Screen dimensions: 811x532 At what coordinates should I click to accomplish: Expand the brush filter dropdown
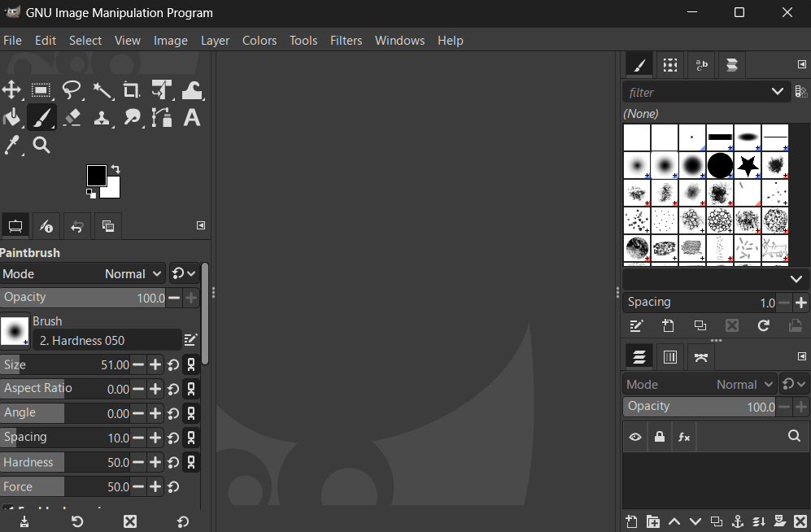(778, 92)
